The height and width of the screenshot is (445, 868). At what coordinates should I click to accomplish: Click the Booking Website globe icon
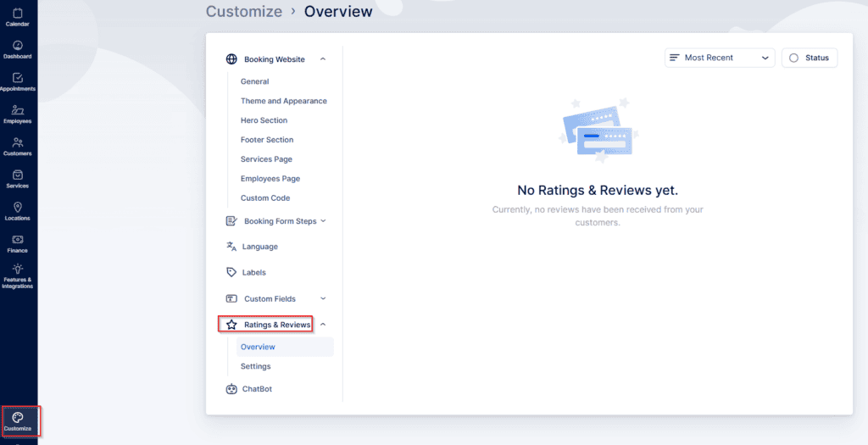(x=231, y=59)
